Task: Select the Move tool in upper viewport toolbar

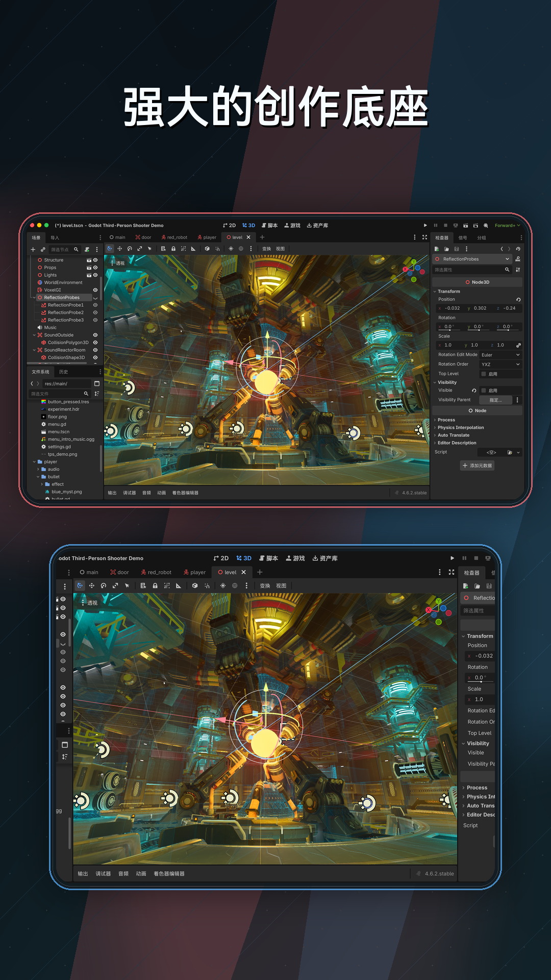Action: 119,249
